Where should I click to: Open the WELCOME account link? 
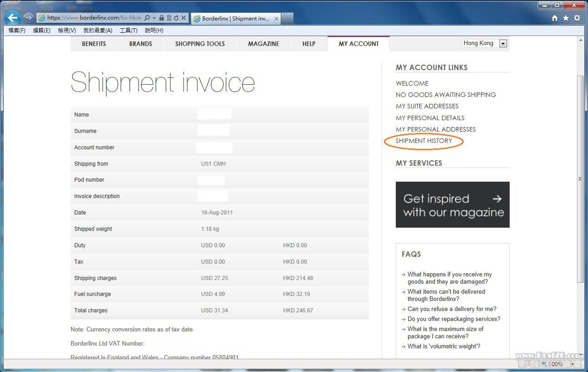pos(412,83)
